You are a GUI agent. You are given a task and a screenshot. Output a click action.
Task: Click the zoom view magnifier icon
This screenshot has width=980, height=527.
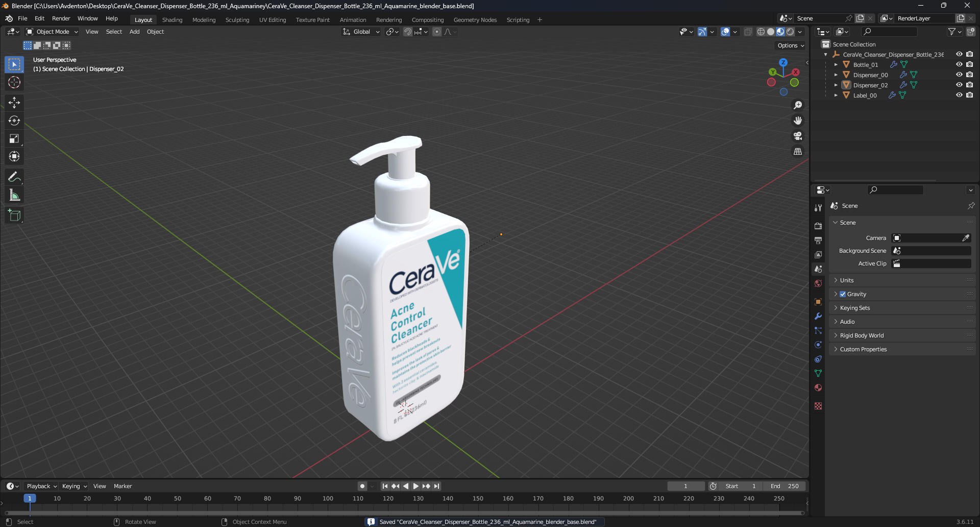tap(798, 105)
